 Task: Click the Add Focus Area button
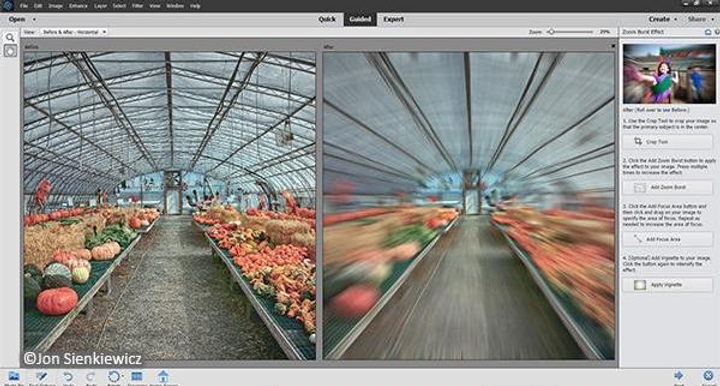click(x=668, y=239)
